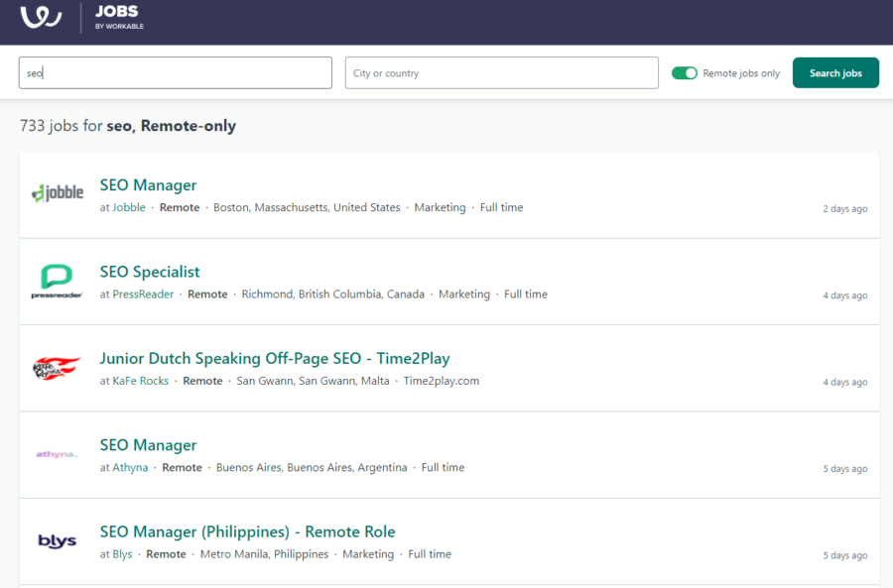Click the job keyword search field containing seo

pos(176,72)
